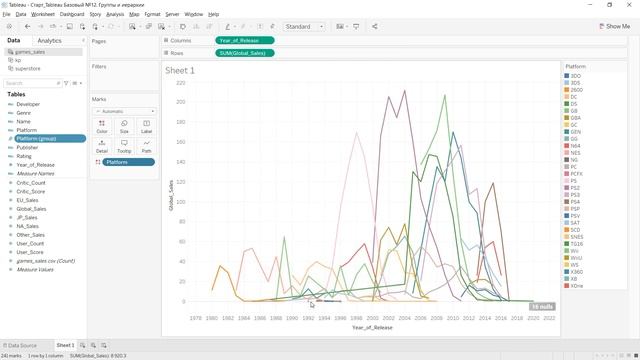Select the games_sales data source
640x360 pixels.
(x=43, y=52)
